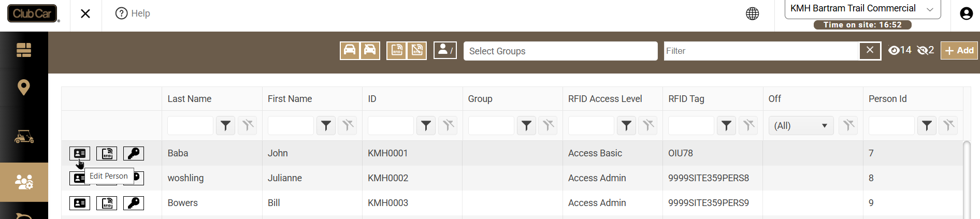
Task: Open the Off column (All) dropdown
Action: (801, 126)
